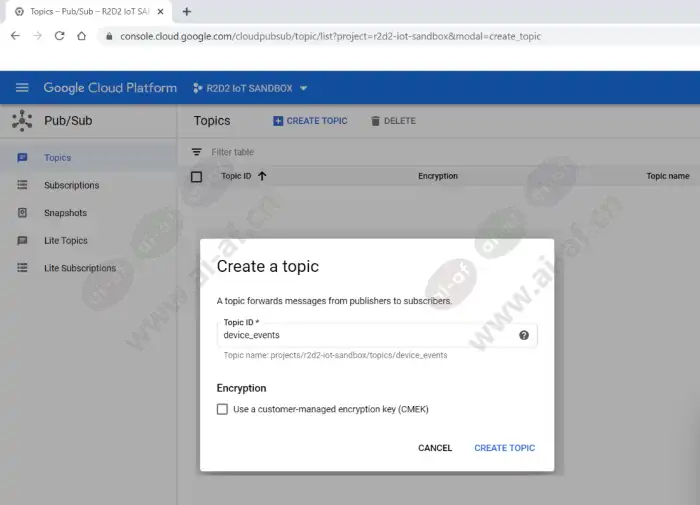700x505 pixels.
Task: Click the Topic ID sort arrow
Action: tap(262, 176)
